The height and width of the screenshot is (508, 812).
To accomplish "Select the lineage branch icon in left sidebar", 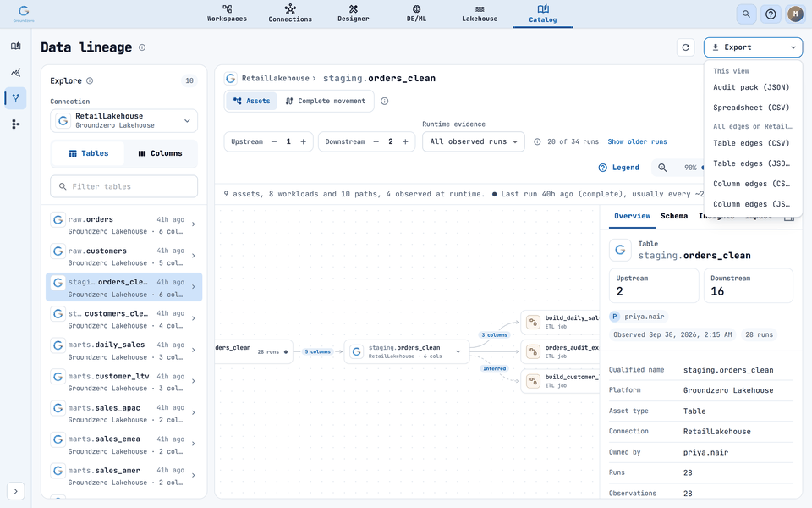I will (x=15, y=98).
